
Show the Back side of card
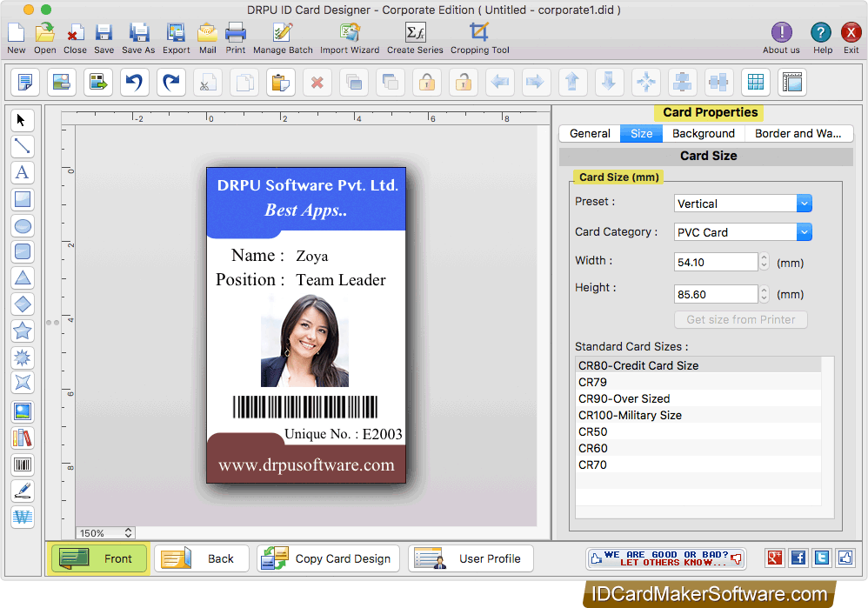pos(202,558)
